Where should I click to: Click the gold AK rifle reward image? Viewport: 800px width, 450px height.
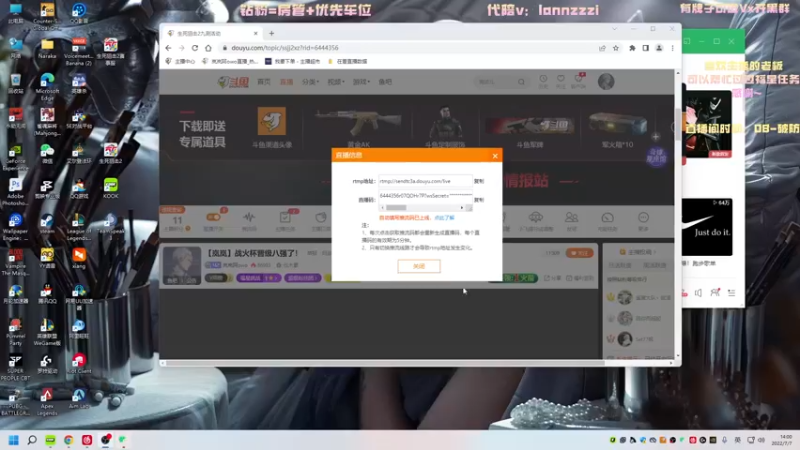pos(359,122)
